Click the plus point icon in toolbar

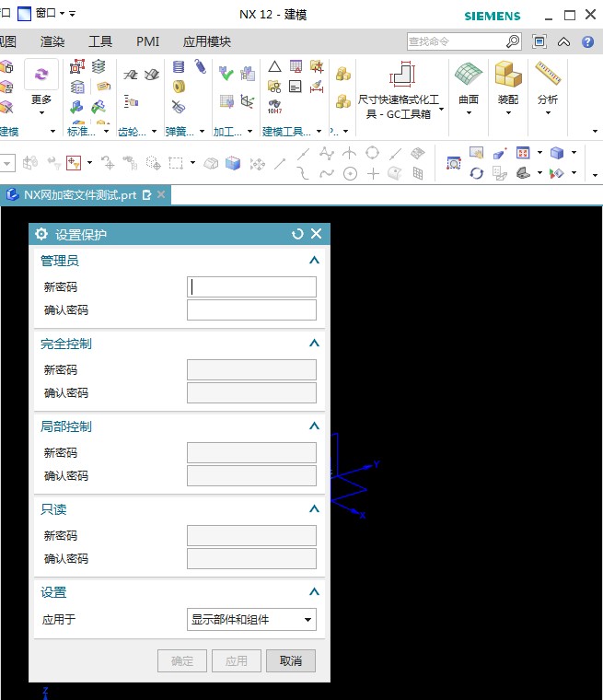pos(373,173)
